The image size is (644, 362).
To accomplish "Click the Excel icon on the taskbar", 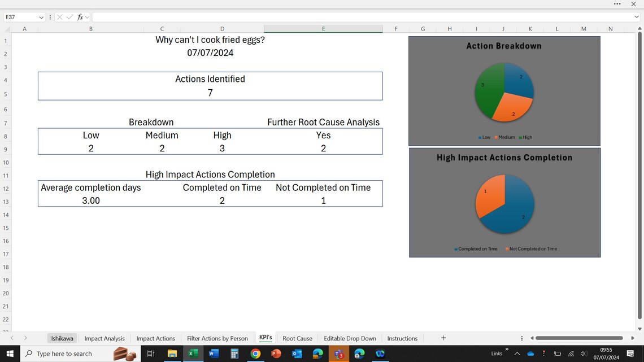I will (193, 354).
